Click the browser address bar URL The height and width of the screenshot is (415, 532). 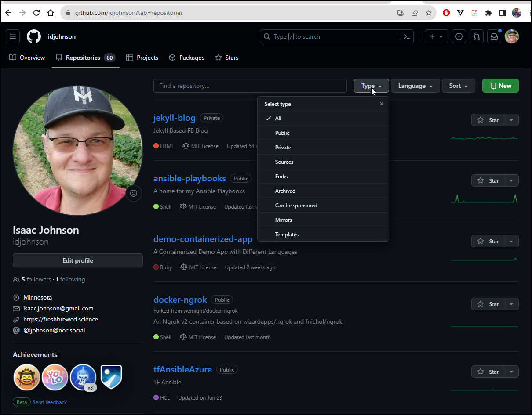[129, 13]
